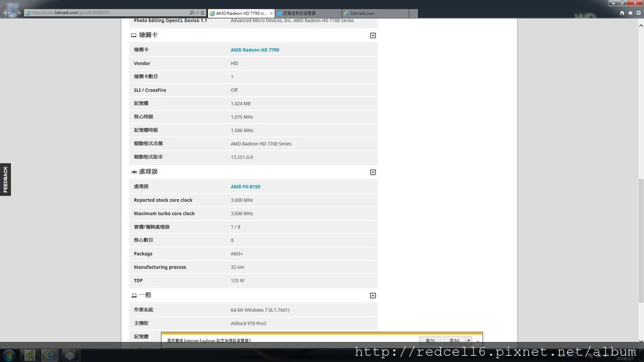Switch to the middle Chinese-titled browser tab
Viewport: 644px width, 362px height.
(308, 13)
